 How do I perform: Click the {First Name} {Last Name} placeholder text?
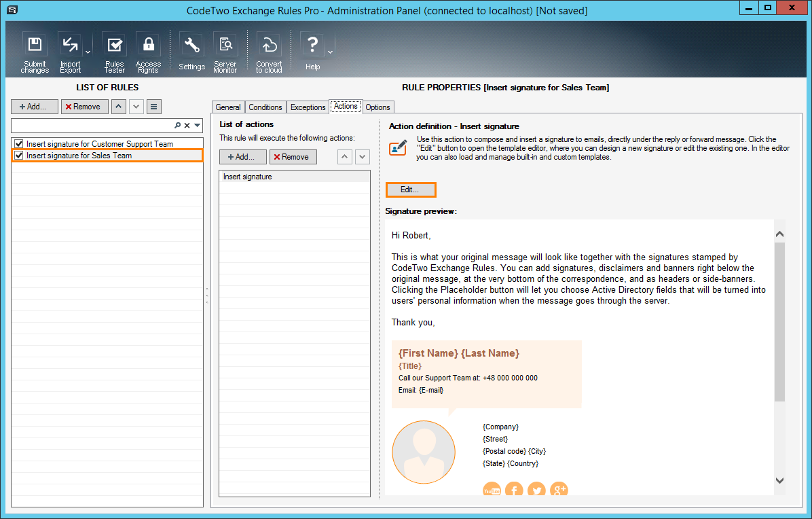pos(459,353)
